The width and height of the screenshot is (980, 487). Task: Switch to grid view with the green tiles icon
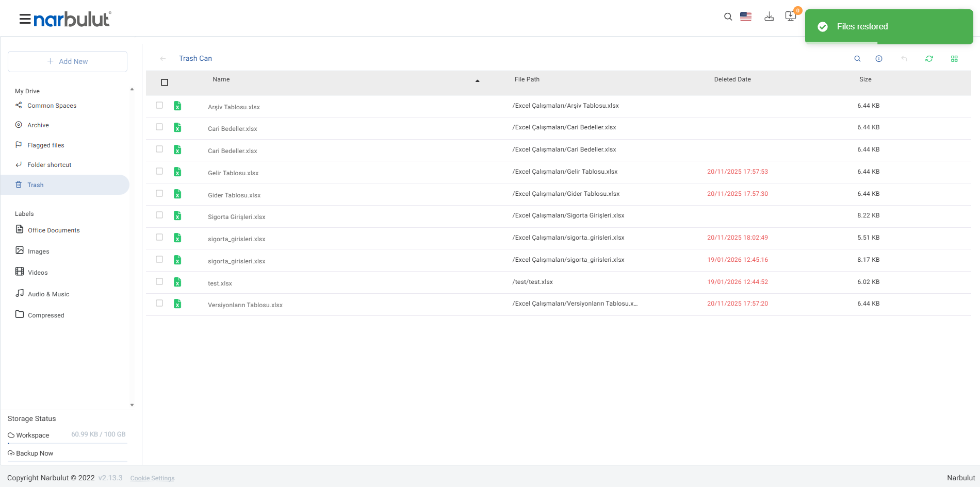[954, 59]
